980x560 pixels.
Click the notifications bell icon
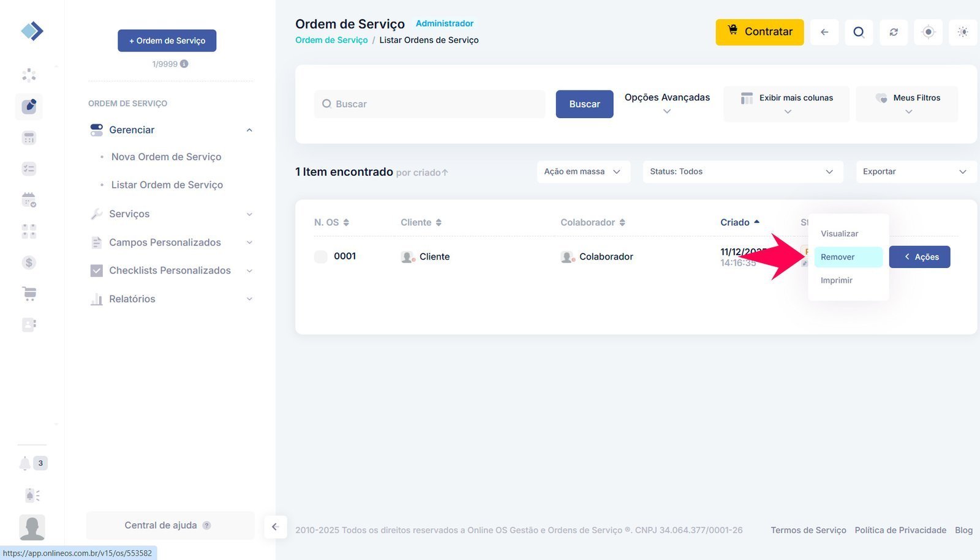point(24,463)
